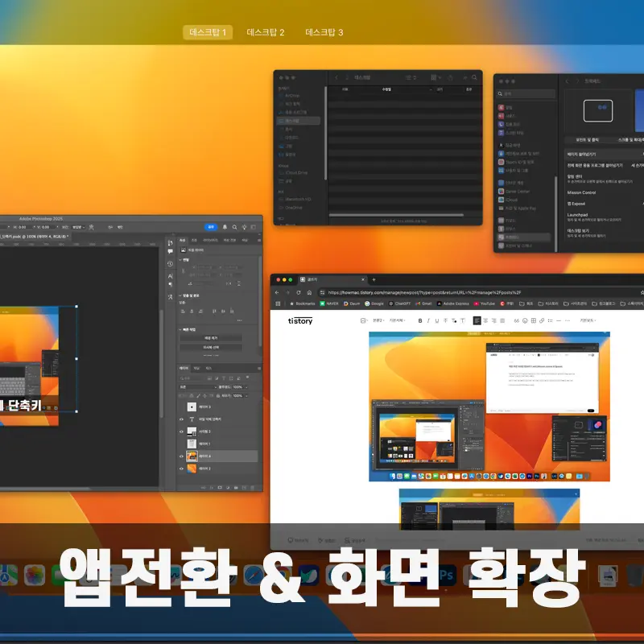Insert a table using the table icon
Screen dimensions: 644x644
pos(532,320)
